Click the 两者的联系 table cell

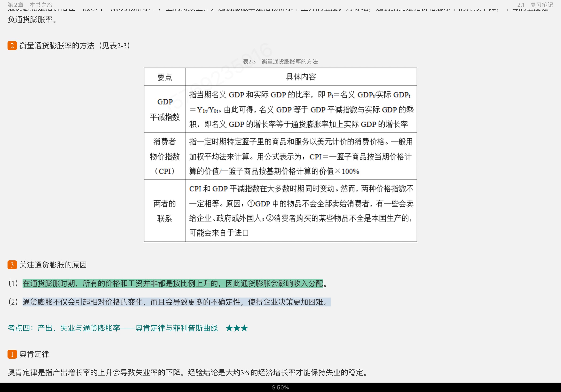pos(165,211)
